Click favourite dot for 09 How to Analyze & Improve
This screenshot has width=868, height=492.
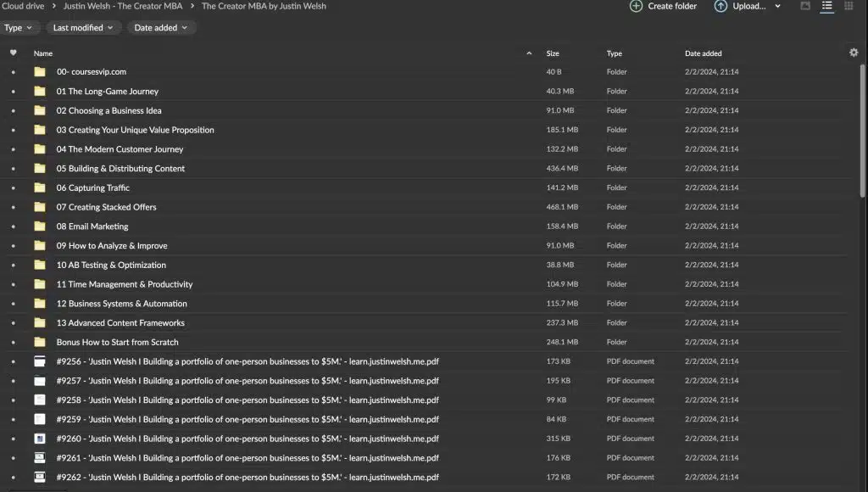(x=14, y=246)
